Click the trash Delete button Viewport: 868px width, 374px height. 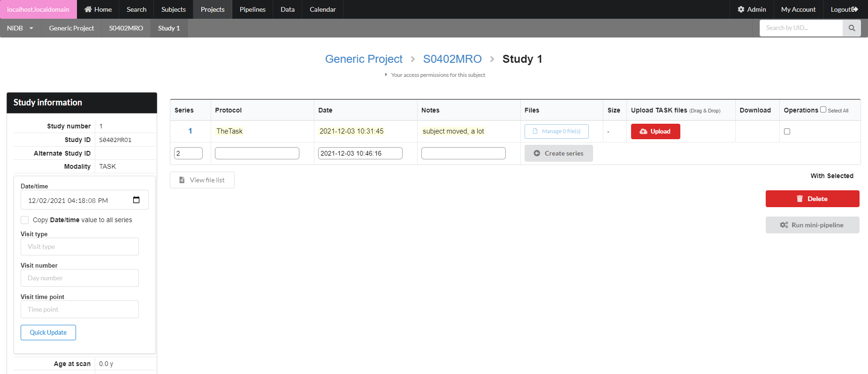[x=812, y=199]
